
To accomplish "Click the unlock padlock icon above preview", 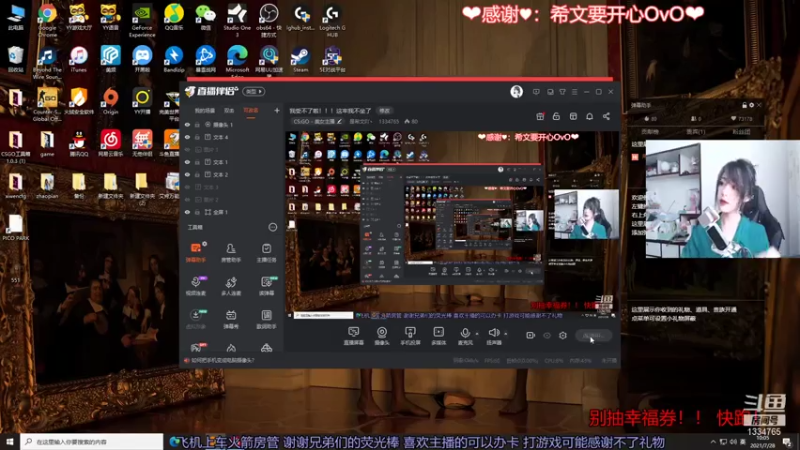I will [556, 116].
